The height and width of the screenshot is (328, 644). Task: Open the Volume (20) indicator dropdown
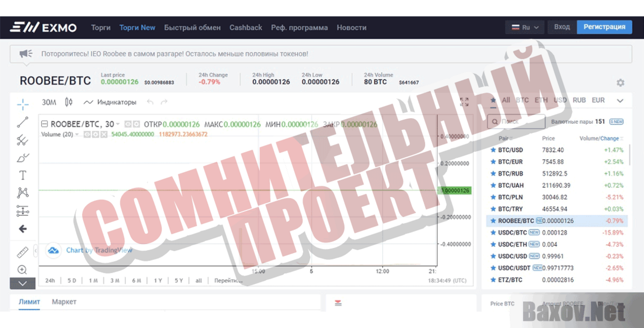pos(77,135)
